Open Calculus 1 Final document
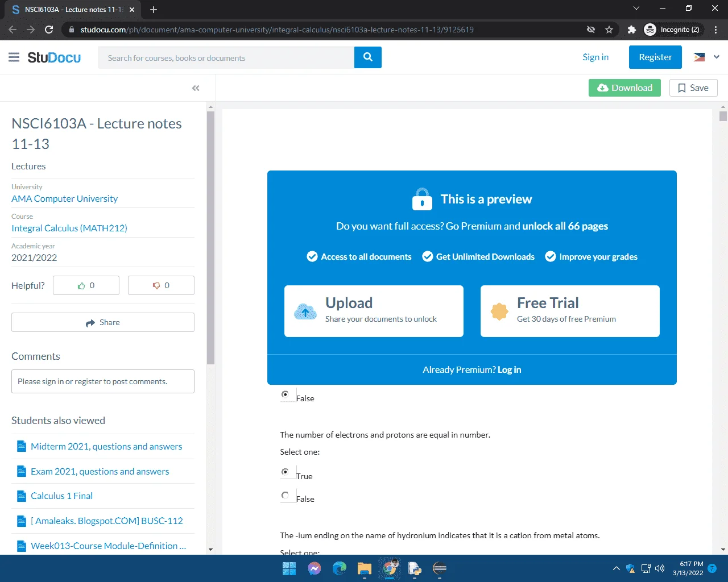This screenshot has height=582, width=728. point(61,496)
